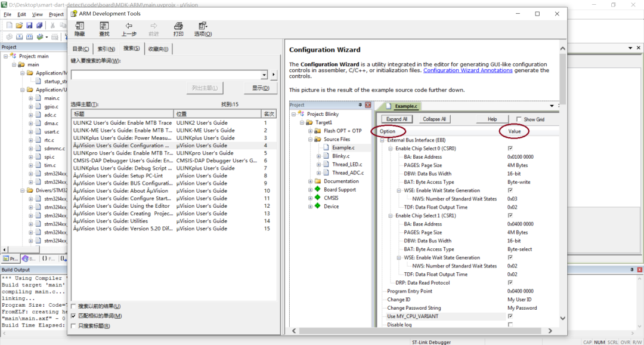The height and width of the screenshot is (345, 644).
Task: Expand usart.c node in µVision project tree
Action: click(x=31, y=131)
